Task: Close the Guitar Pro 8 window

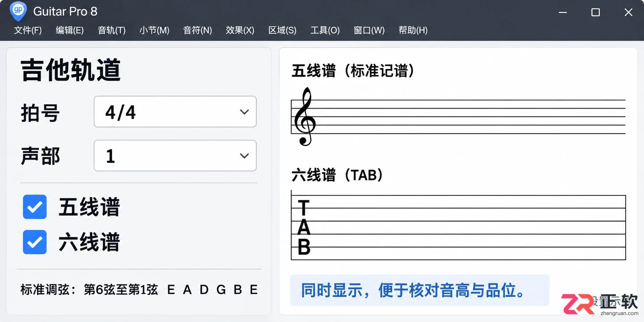Action: 628,12
